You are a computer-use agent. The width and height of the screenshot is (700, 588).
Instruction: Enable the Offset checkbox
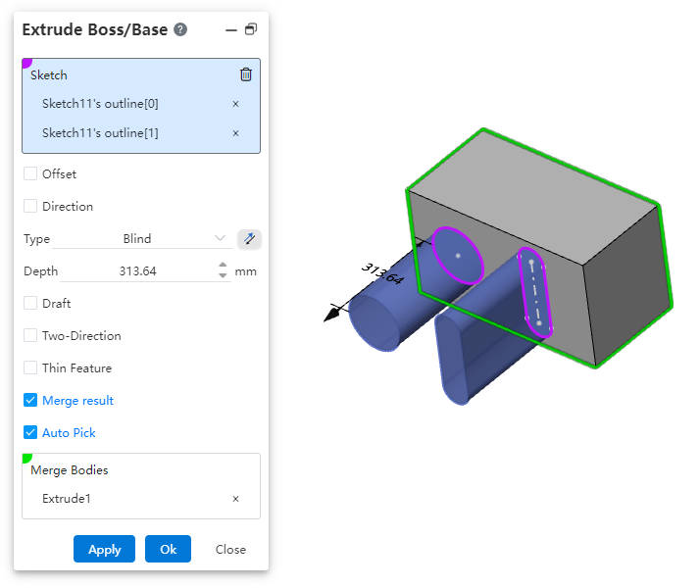click(x=30, y=173)
